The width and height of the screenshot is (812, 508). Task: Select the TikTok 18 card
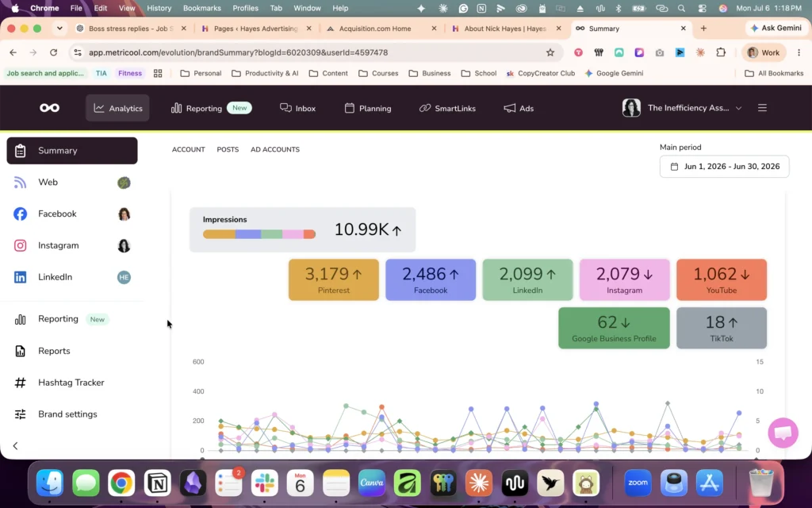click(722, 328)
